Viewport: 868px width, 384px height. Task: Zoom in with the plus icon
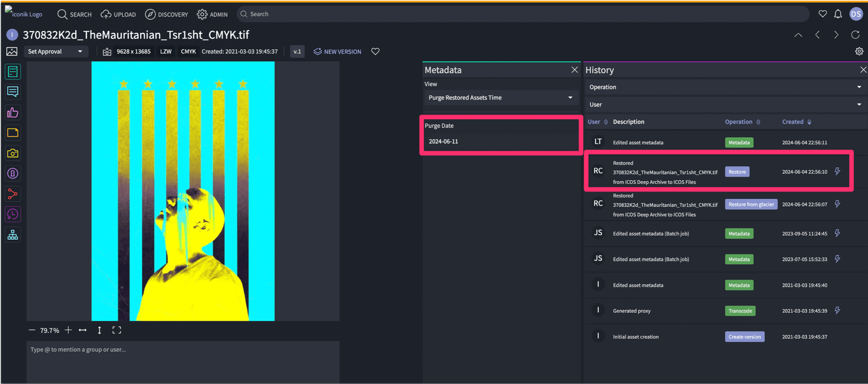(x=68, y=330)
